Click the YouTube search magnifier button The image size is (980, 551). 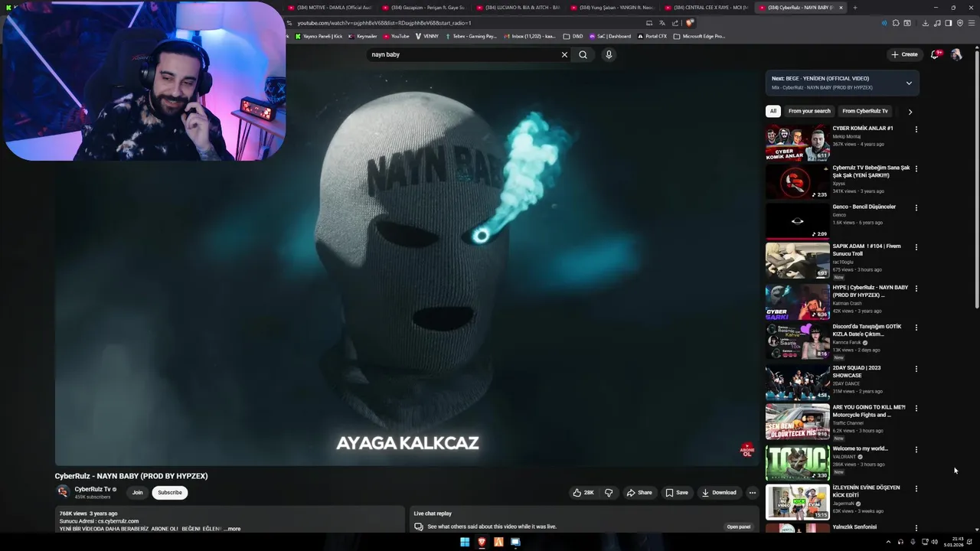[583, 54]
